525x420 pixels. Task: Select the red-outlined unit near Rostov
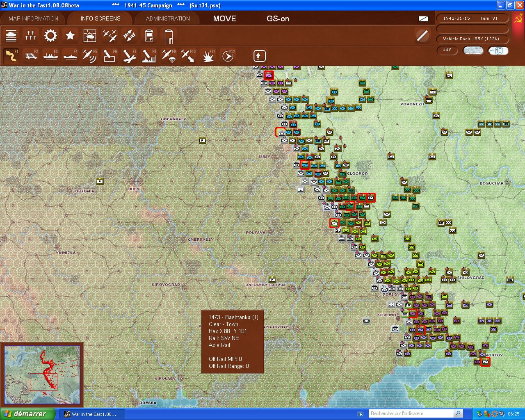coord(485,362)
